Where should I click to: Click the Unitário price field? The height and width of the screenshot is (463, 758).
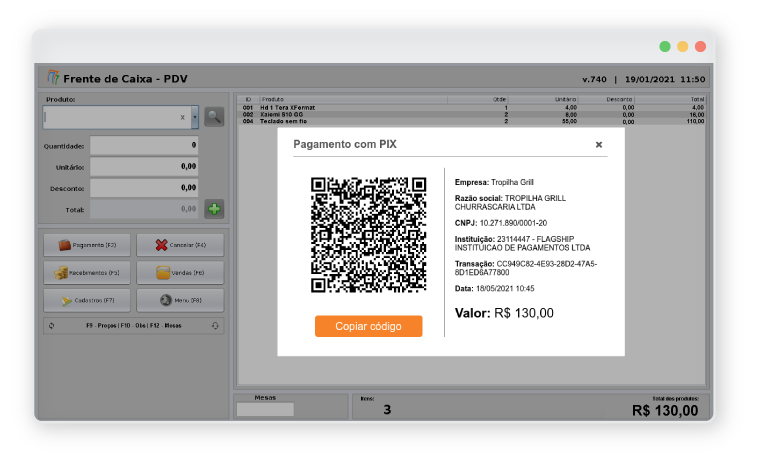pyautogui.click(x=144, y=167)
